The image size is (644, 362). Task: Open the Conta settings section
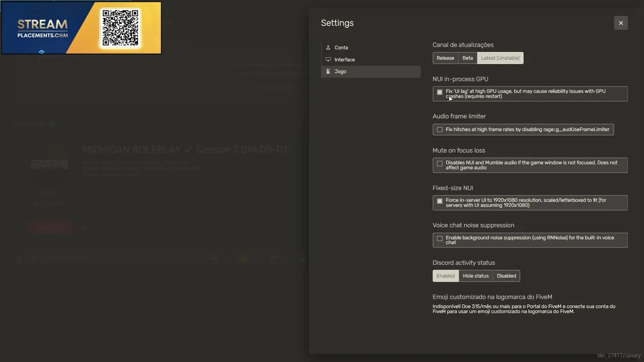click(371, 47)
